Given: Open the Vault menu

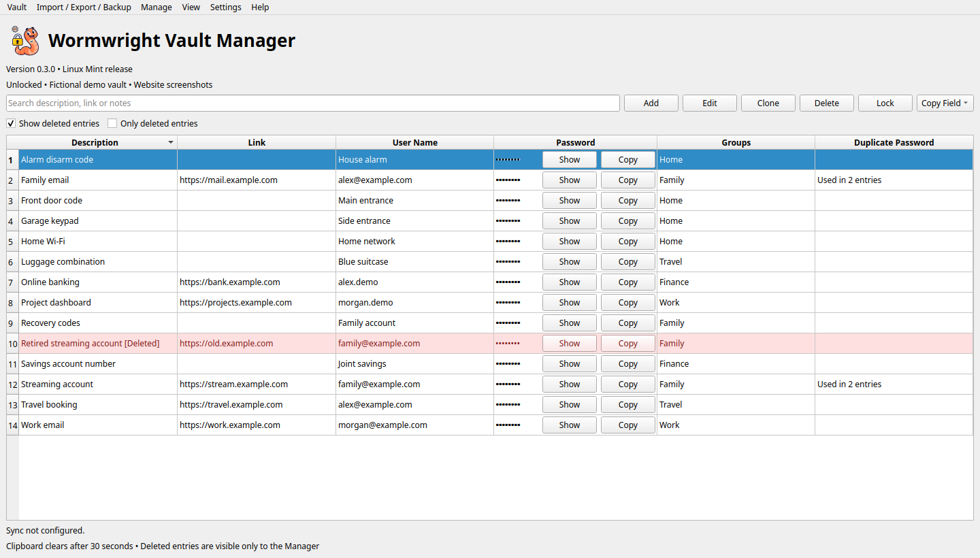Looking at the screenshot, I should pyautogui.click(x=17, y=7).
